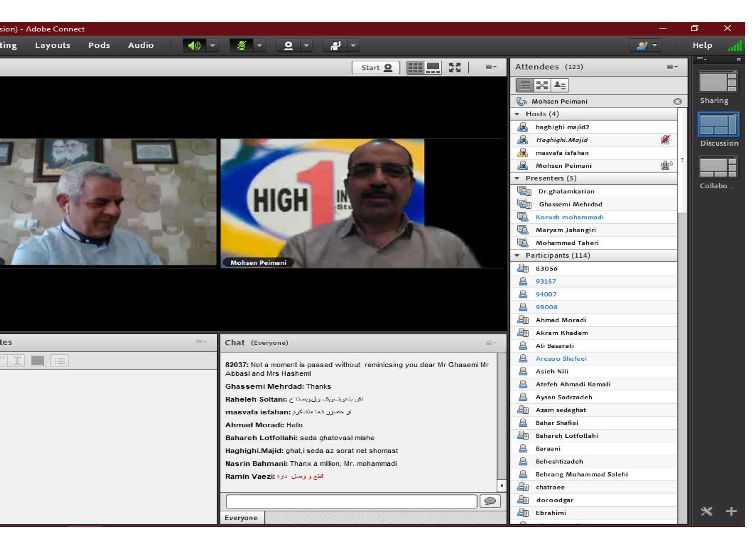The height and width of the screenshot is (535, 756).
Task: Open the speaker options dropdown arrow
Action: pyautogui.click(x=213, y=45)
